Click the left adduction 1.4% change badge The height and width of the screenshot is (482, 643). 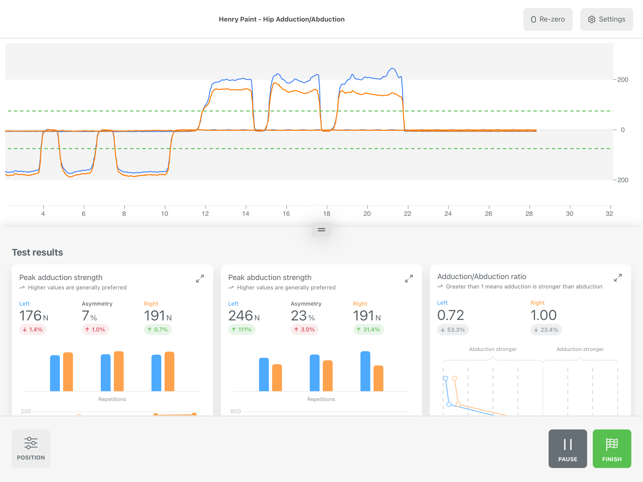coord(33,329)
